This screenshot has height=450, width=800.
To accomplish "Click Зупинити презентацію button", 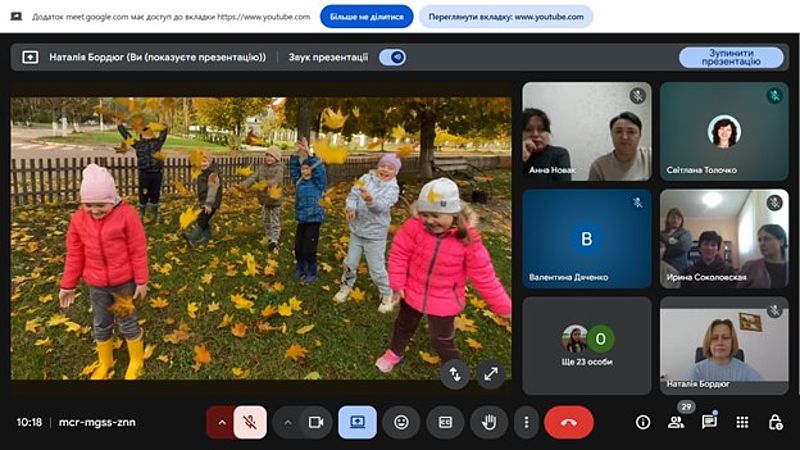I will click(x=731, y=57).
